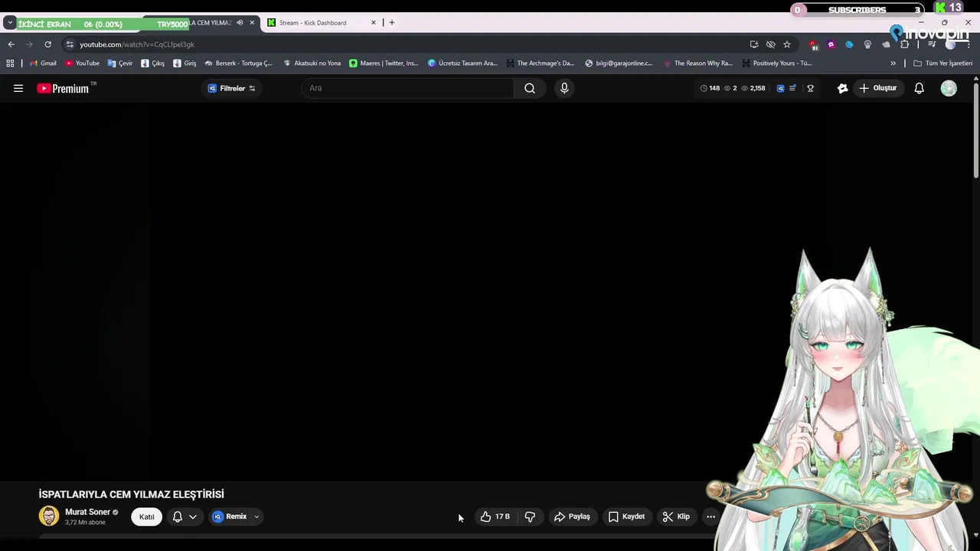
Task: Open site information icon in the address bar
Action: (70, 44)
